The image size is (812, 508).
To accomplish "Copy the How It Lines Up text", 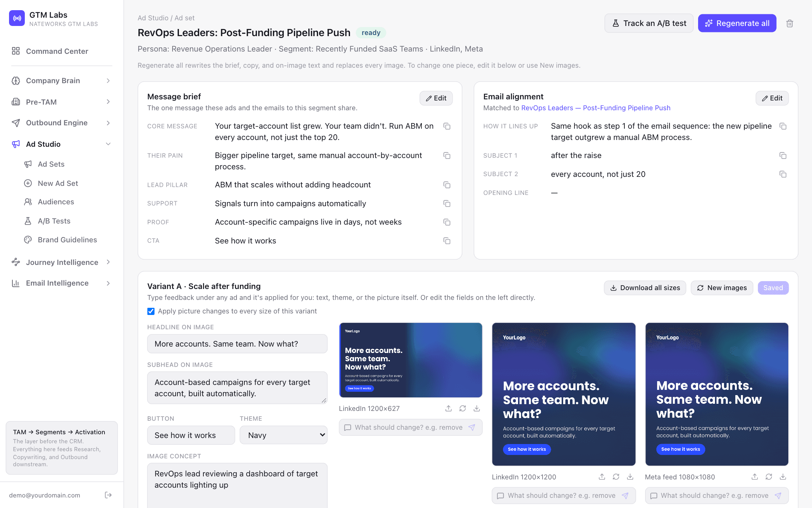I will pyautogui.click(x=783, y=126).
